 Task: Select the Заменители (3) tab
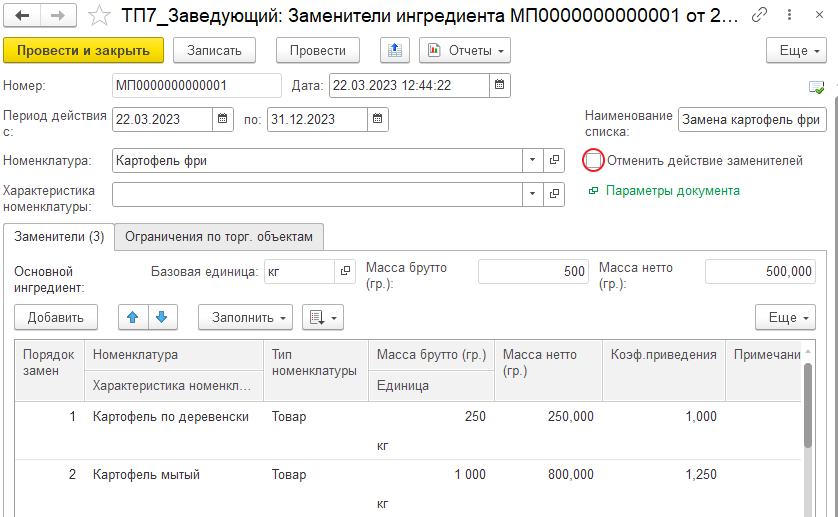pyautogui.click(x=59, y=236)
